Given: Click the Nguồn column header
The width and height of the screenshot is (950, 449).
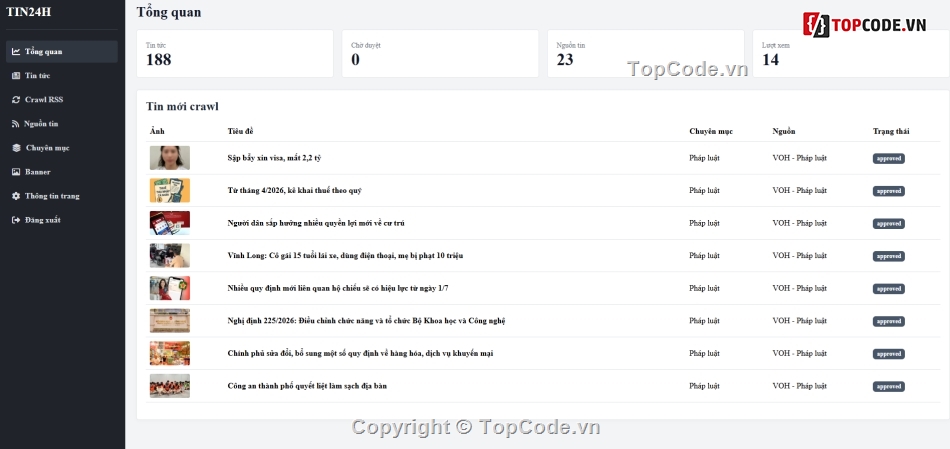Looking at the screenshot, I should [x=784, y=131].
